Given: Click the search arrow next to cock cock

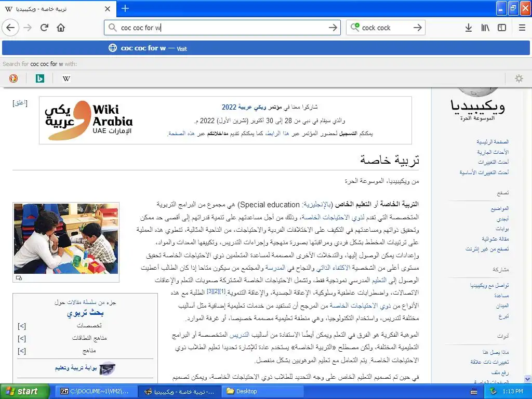Looking at the screenshot, I should pos(417,28).
